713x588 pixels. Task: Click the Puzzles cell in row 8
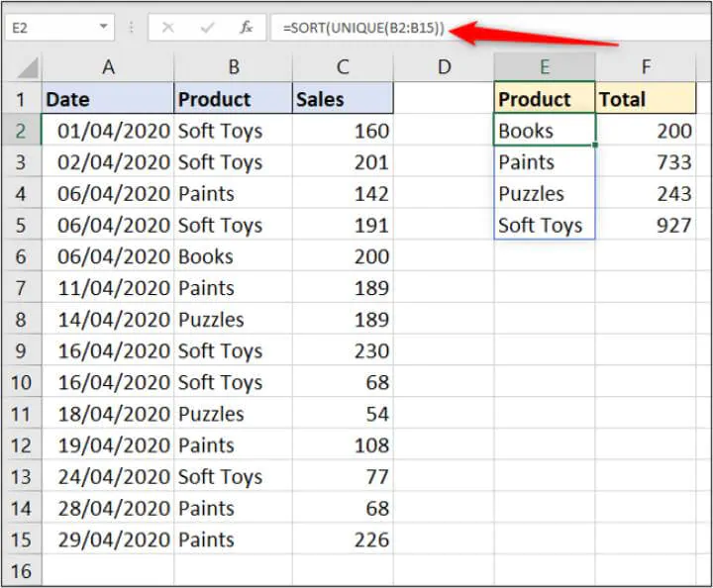(234, 319)
